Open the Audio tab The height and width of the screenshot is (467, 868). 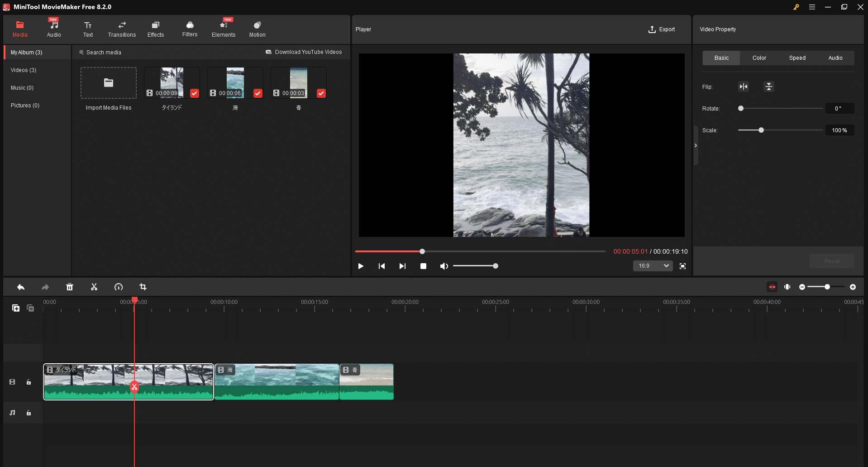pos(54,29)
